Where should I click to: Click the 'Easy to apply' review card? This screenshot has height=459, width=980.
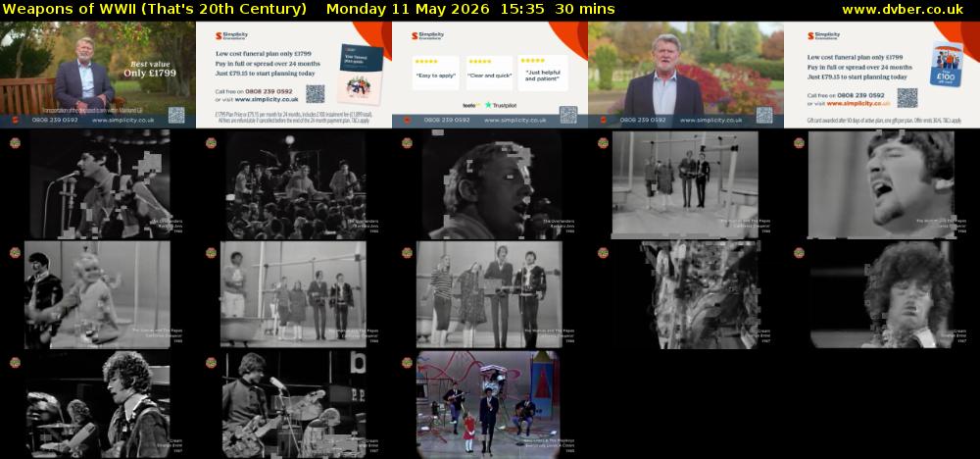click(436, 74)
